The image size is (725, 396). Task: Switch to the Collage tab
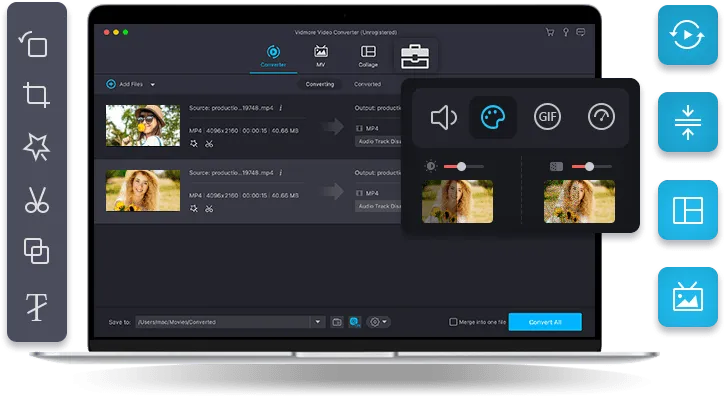click(x=368, y=56)
